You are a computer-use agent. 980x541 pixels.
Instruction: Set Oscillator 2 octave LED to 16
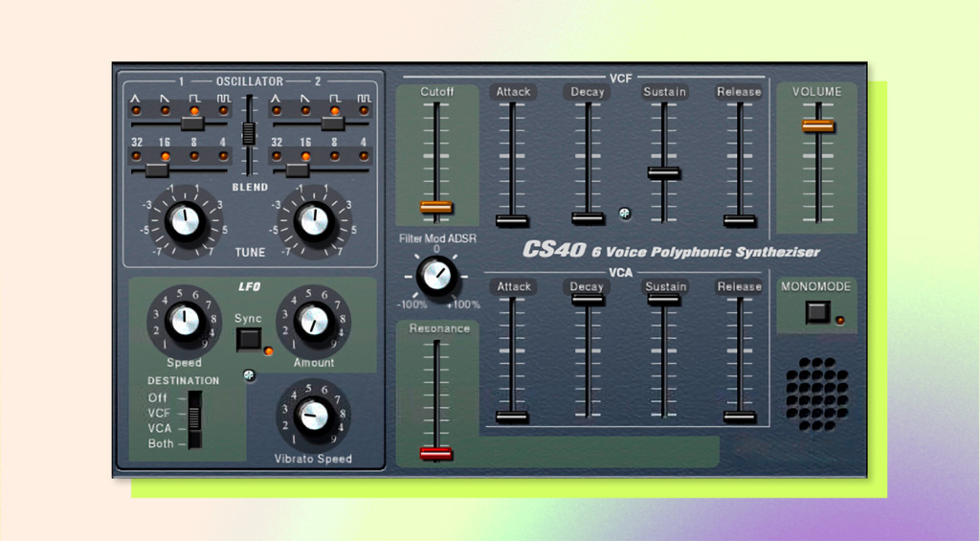(305, 156)
